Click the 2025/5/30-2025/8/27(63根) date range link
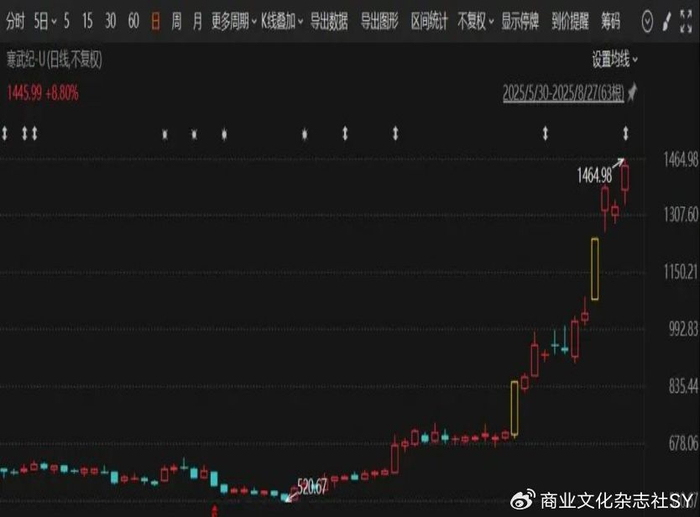700x517 pixels. tap(563, 93)
